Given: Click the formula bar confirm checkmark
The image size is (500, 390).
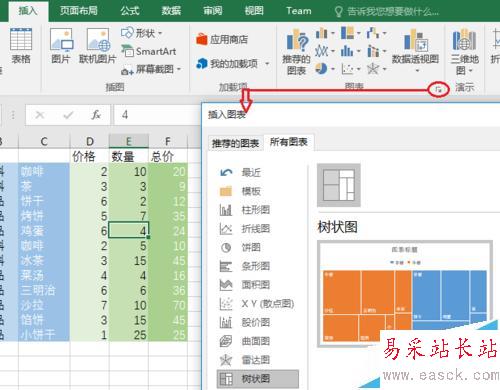Looking at the screenshot, I should tap(68, 115).
